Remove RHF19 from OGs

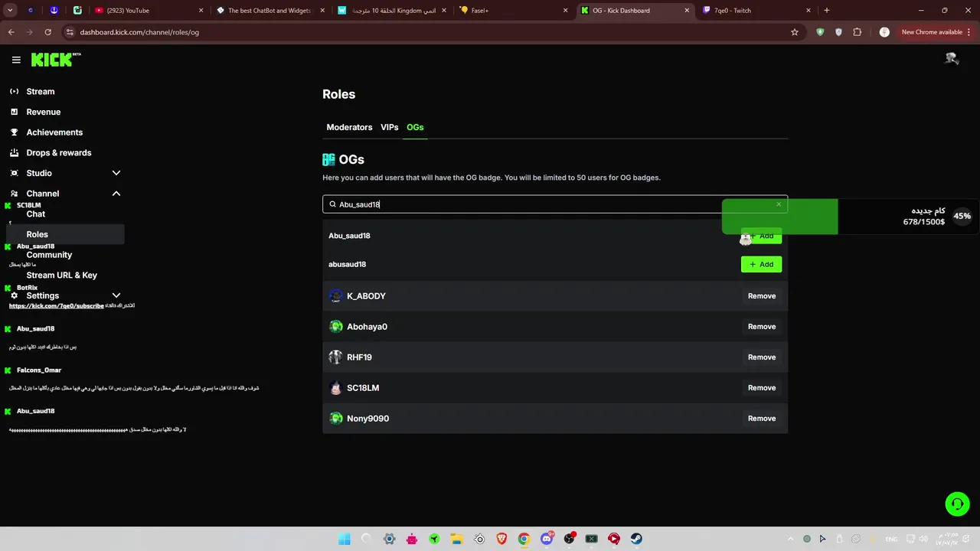[x=762, y=357]
